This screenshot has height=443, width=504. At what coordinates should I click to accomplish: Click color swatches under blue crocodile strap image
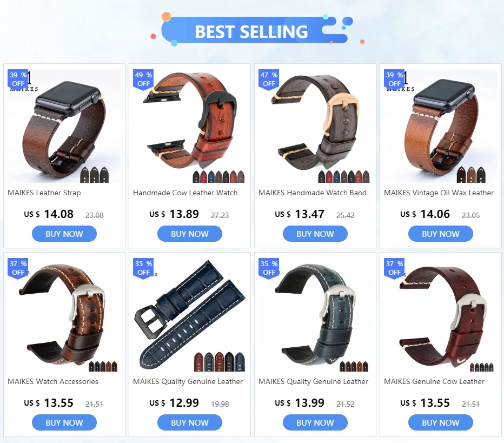[219, 362]
